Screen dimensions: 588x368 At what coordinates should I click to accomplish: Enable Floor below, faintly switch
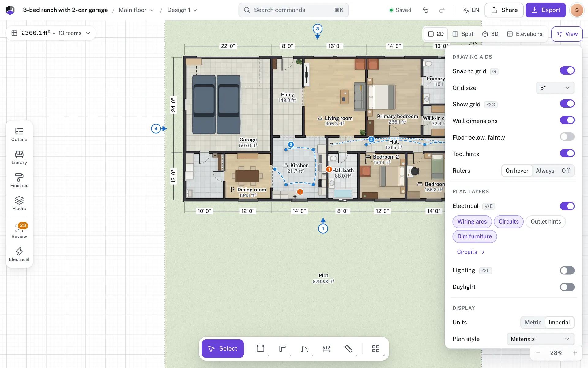click(567, 137)
